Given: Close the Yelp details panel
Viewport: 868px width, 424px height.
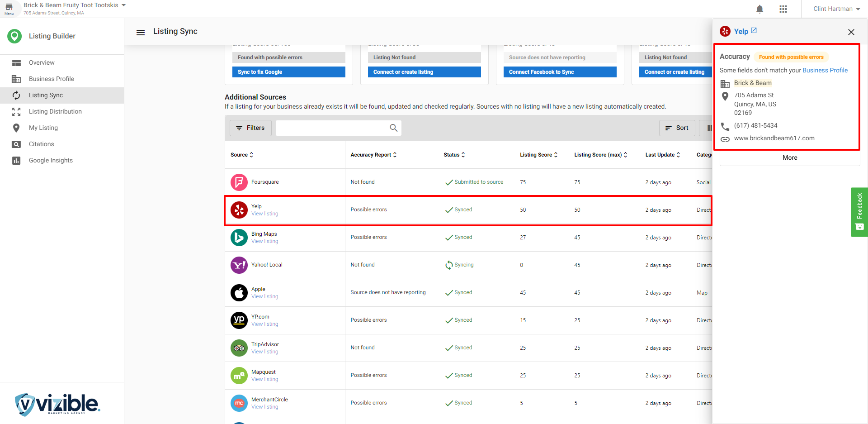Looking at the screenshot, I should [851, 32].
